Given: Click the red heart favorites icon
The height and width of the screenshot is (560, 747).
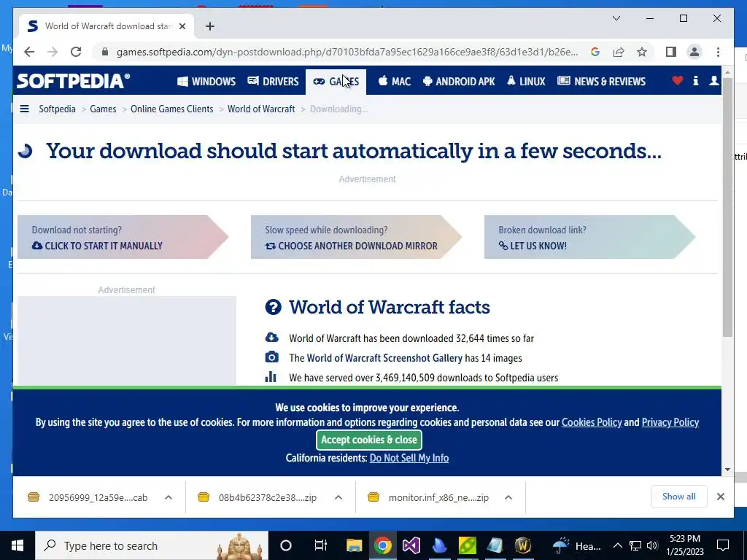Looking at the screenshot, I should click(x=678, y=81).
